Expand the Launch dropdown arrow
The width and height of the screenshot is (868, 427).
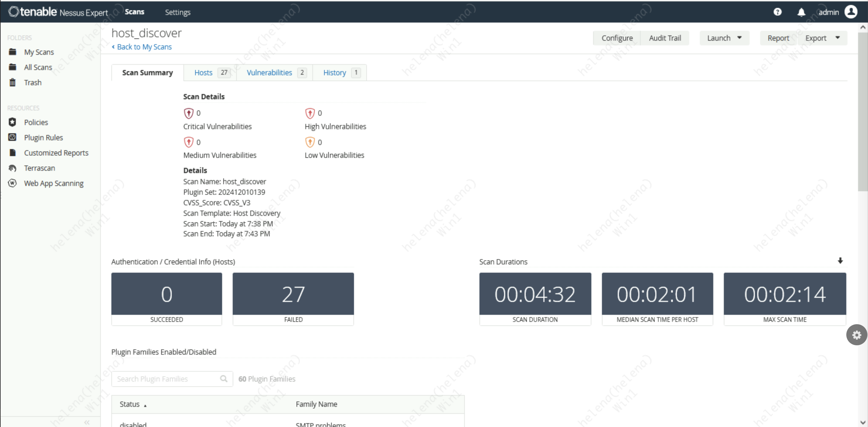point(739,38)
